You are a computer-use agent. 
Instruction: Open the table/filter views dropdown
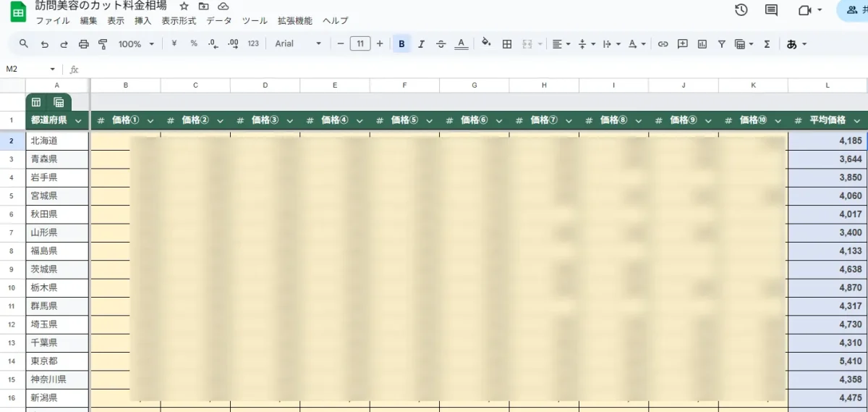coord(744,43)
